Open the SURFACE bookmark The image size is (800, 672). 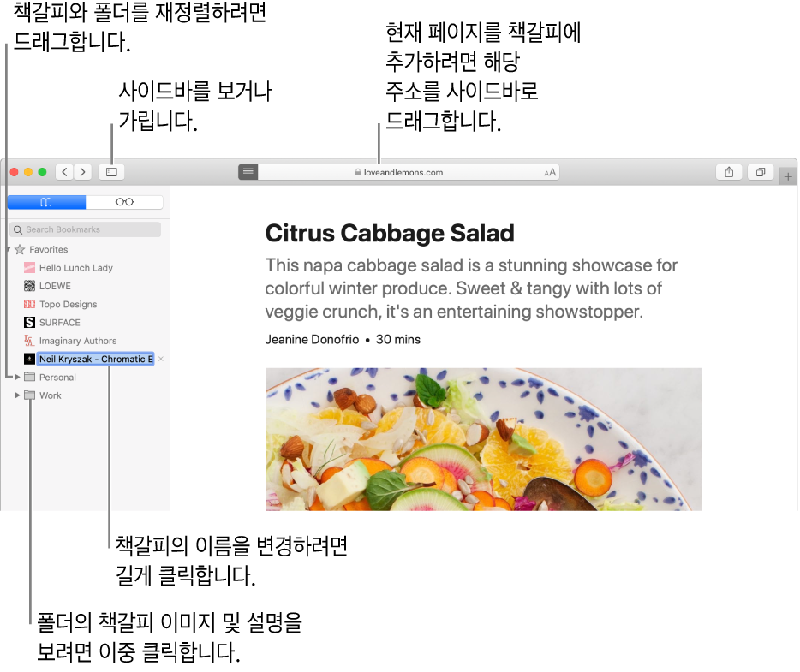click(x=60, y=323)
